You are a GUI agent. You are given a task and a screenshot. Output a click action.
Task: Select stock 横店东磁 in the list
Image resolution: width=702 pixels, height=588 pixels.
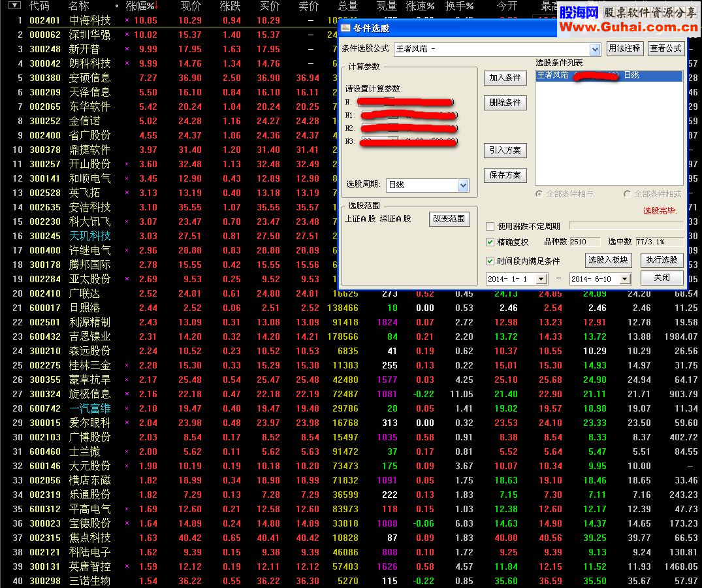tap(90, 480)
